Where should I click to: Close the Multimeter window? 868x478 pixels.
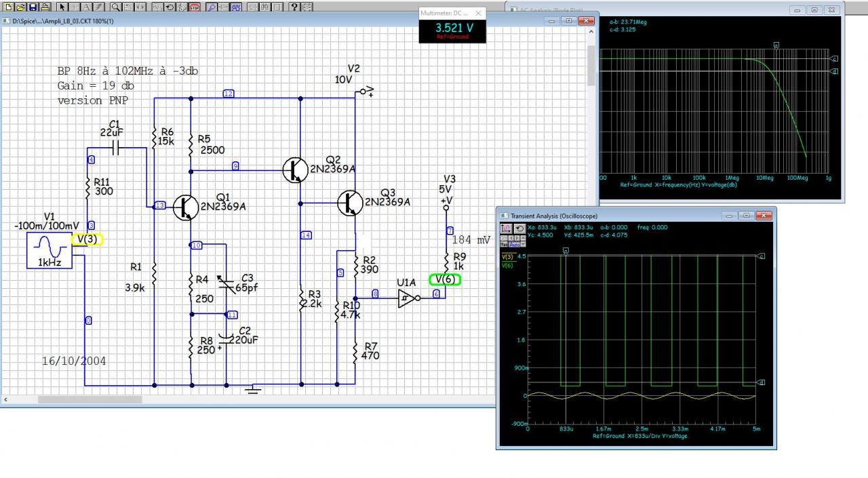pyautogui.click(x=478, y=13)
